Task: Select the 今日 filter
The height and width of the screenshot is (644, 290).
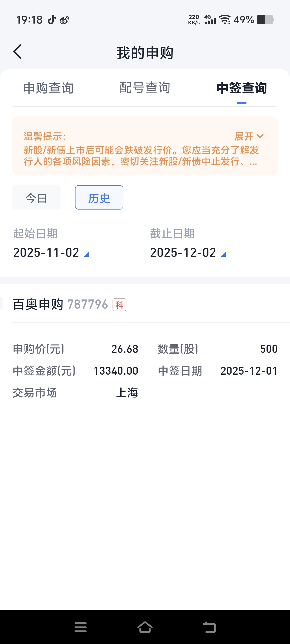Action: pyautogui.click(x=36, y=198)
